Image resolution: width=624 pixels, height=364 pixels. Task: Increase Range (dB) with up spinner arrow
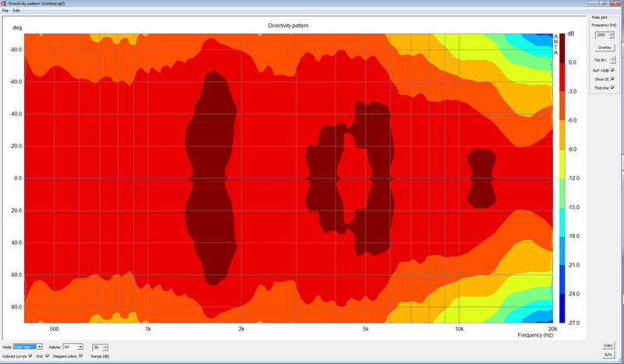coord(105,345)
